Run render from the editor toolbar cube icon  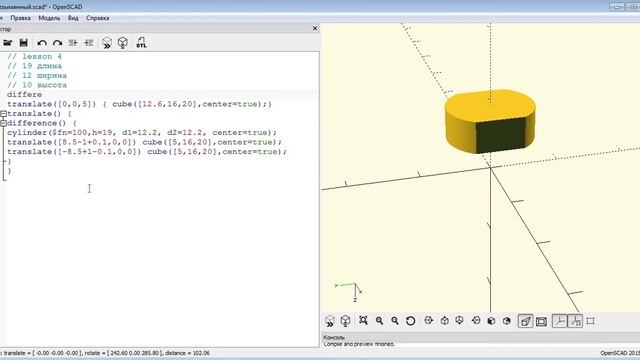coord(122,43)
